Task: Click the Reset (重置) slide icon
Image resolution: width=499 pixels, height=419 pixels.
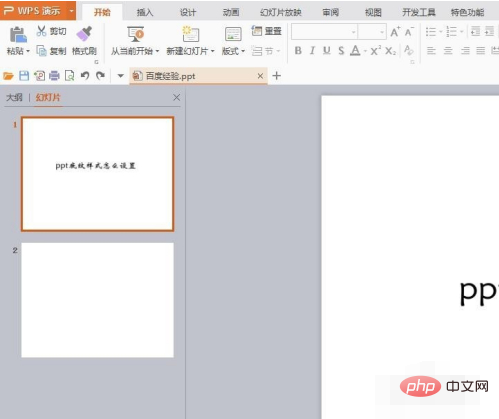Action: pos(257,31)
